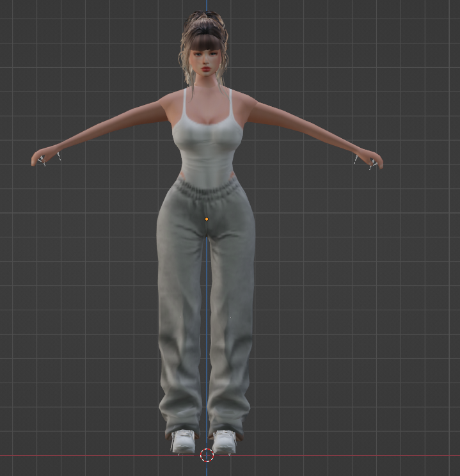The height and width of the screenshot is (476, 460).
Task: Select the white sneaker on viewer's right
Action: pyautogui.click(x=225, y=441)
